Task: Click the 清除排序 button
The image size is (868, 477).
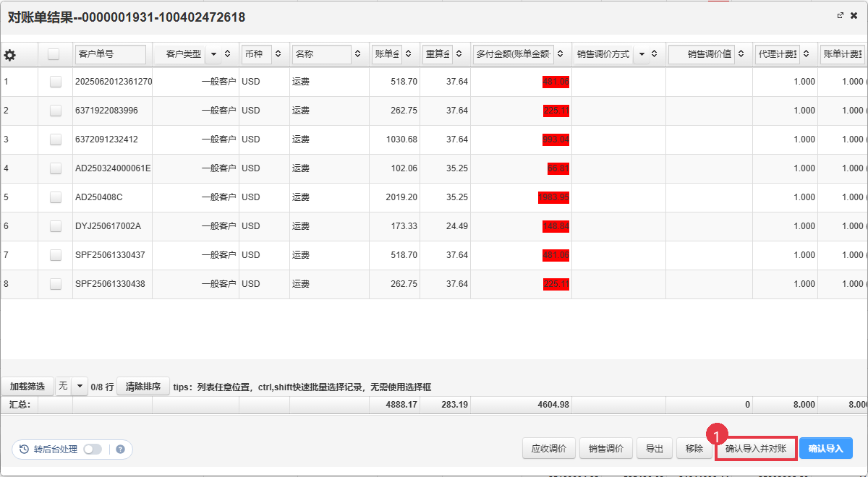Action: pyautogui.click(x=143, y=386)
